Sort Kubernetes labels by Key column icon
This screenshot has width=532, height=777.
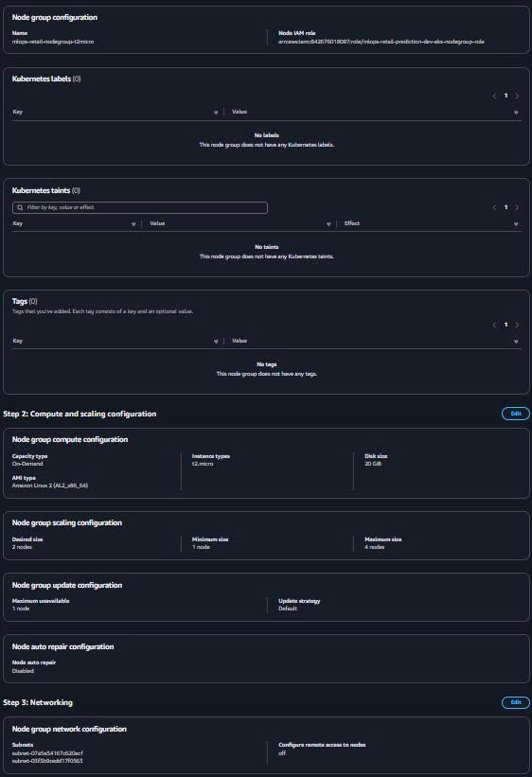[x=216, y=113]
